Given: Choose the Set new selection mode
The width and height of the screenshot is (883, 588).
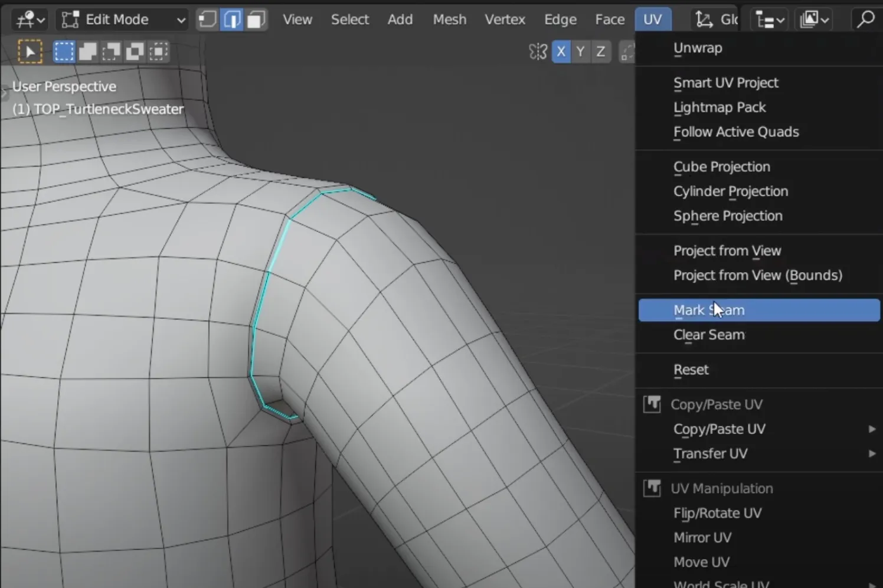Looking at the screenshot, I should click(64, 52).
